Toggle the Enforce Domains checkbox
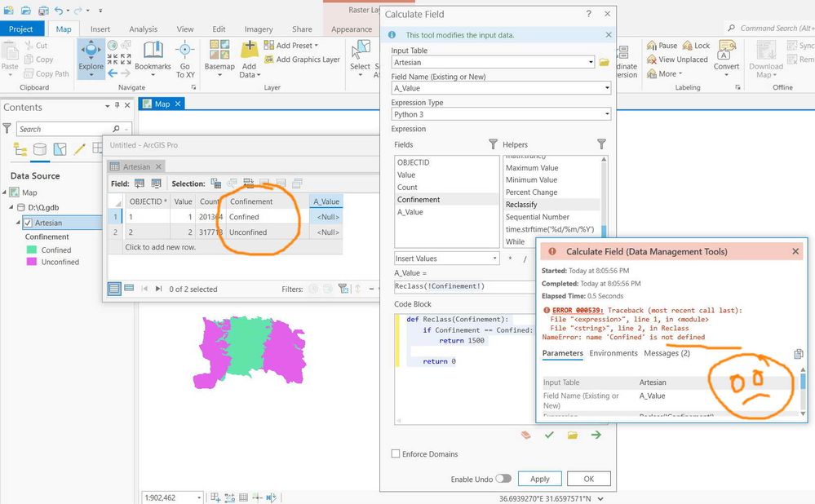 point(396,453)
